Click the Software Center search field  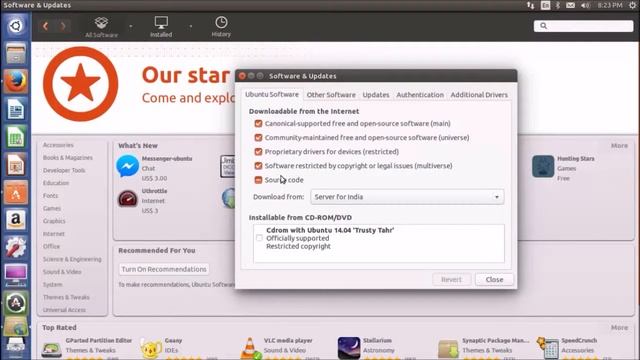(x=583, y=26)
